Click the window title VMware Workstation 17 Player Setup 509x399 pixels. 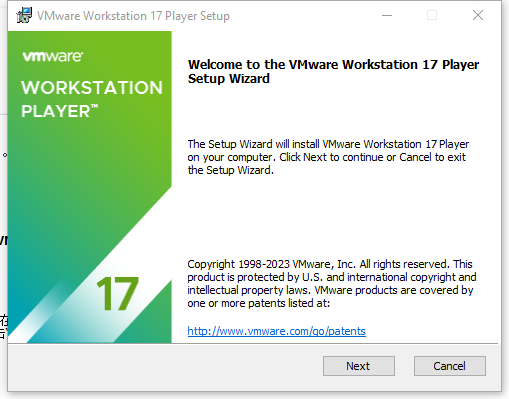point(133,16)
